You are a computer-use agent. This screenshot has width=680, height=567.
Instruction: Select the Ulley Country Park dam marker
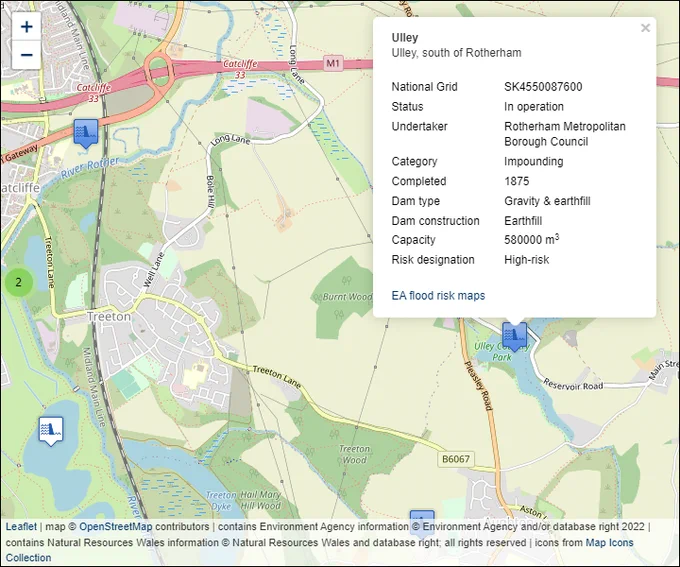[514, 337]
